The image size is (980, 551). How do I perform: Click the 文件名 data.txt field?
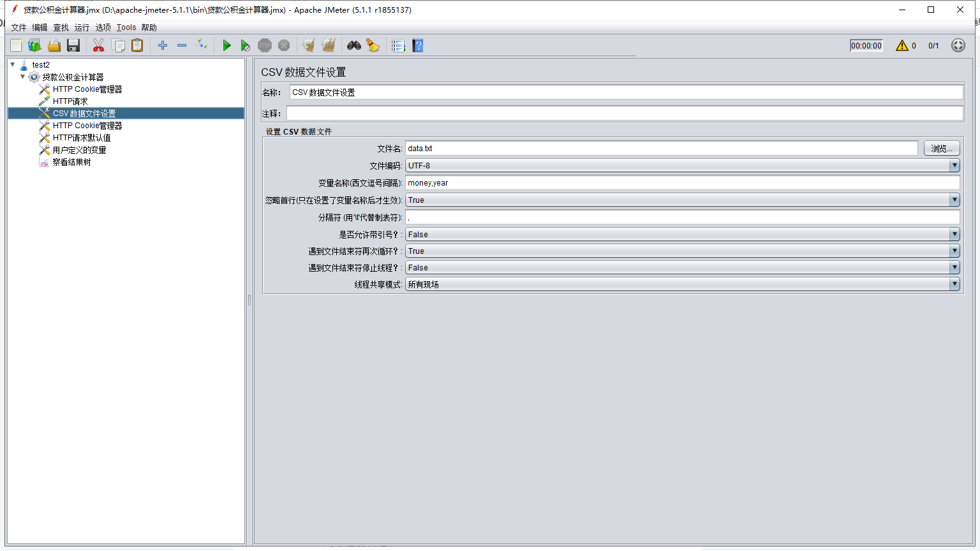[662, 149]
